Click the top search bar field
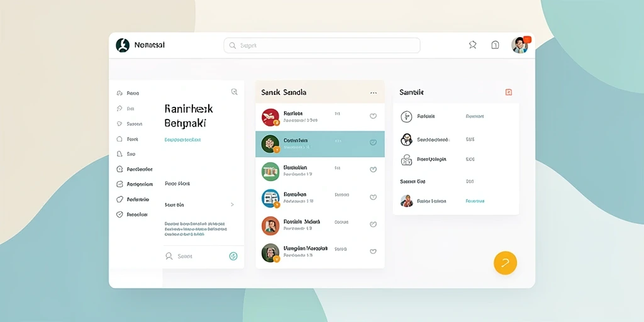 tap(322, 45)
